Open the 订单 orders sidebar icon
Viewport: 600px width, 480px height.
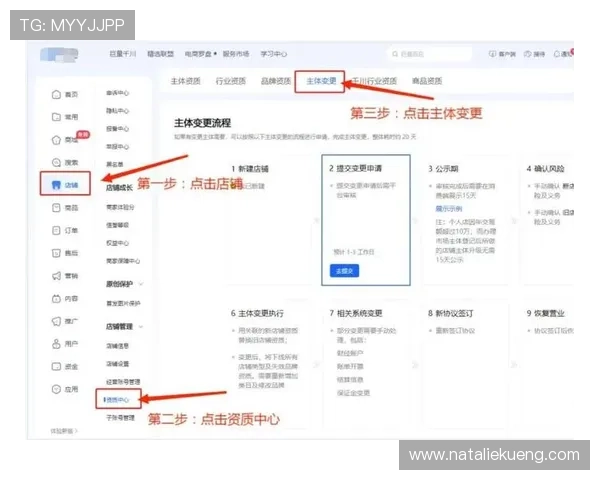tap(56, 230)
